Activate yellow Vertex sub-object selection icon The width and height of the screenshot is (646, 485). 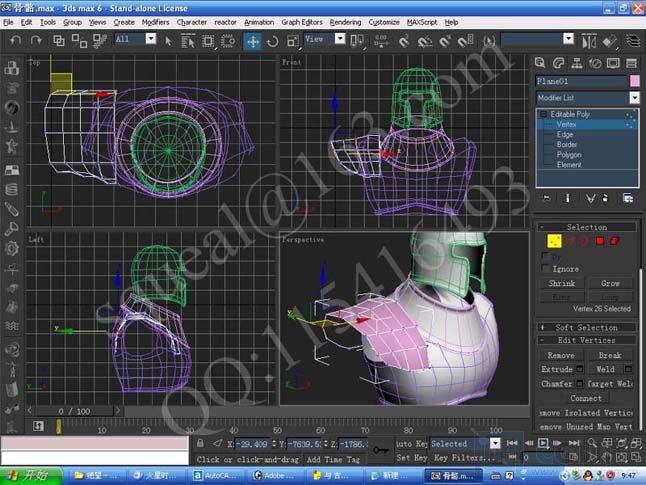(554, 241)
